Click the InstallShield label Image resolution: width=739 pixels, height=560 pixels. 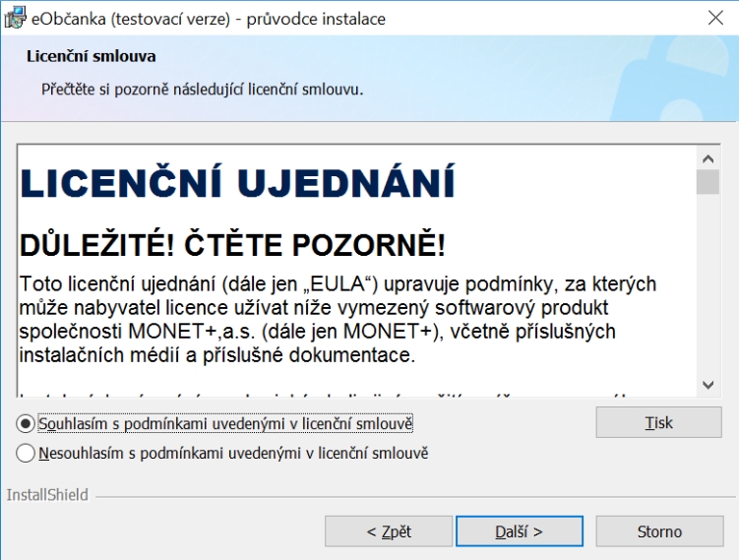tap(47, 495)
